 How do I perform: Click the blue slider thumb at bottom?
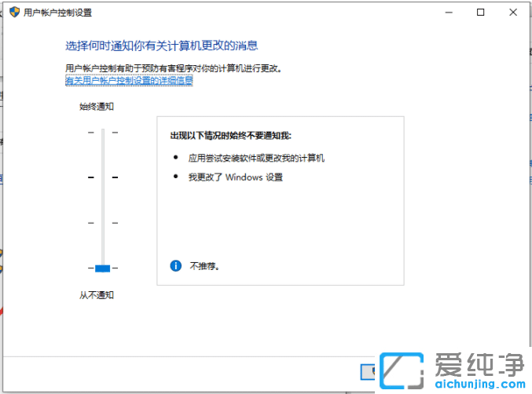pos(102,268)
